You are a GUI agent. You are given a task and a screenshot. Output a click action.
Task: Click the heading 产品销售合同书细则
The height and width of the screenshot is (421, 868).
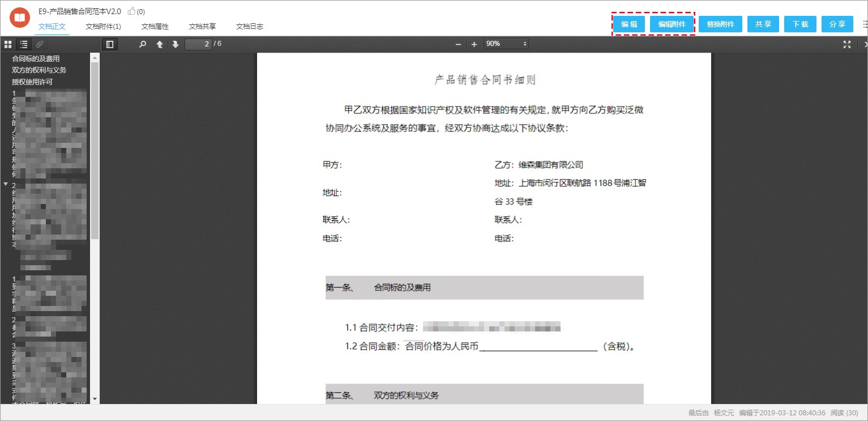click(x=485, y=80)
